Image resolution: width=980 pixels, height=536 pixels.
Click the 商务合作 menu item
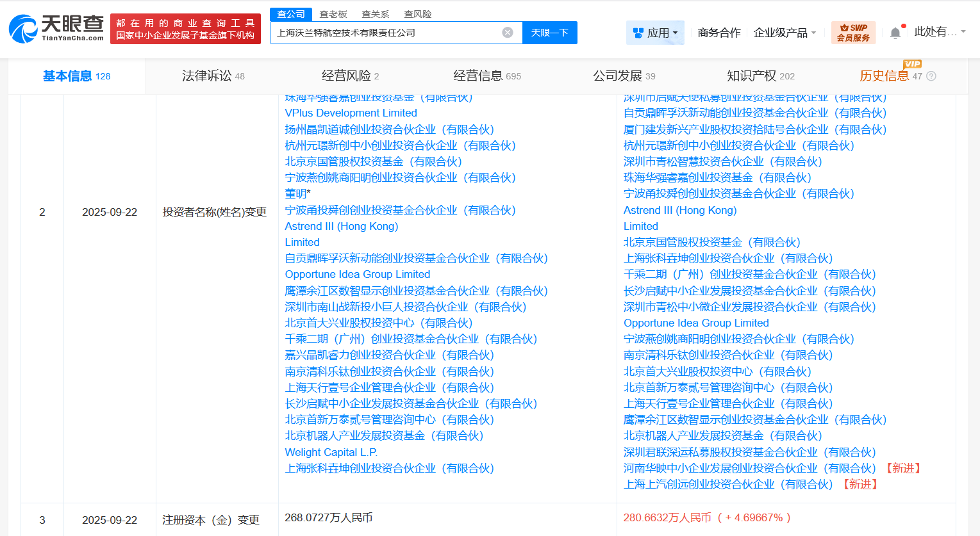click(x=719, y=31)
